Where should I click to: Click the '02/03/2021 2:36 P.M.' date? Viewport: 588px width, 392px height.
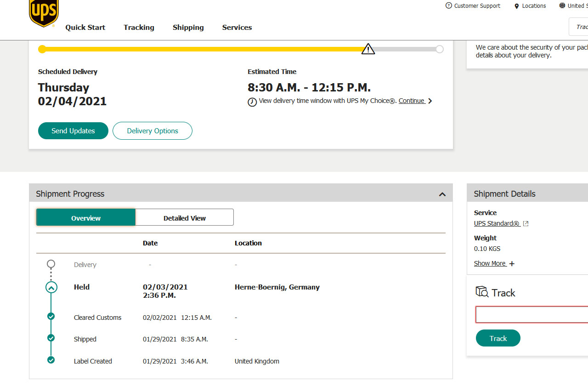click(x=165, y=291)
